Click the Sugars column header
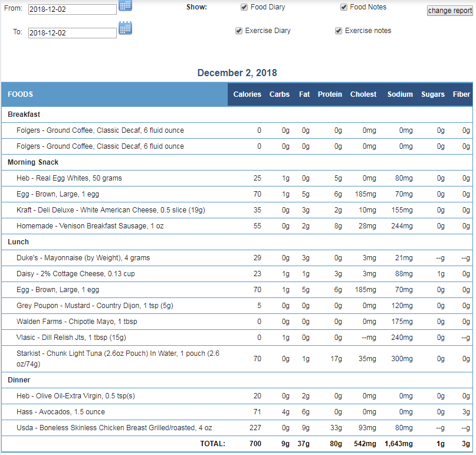The width and height of the screenshot is (476, 455). pos(432,94)
